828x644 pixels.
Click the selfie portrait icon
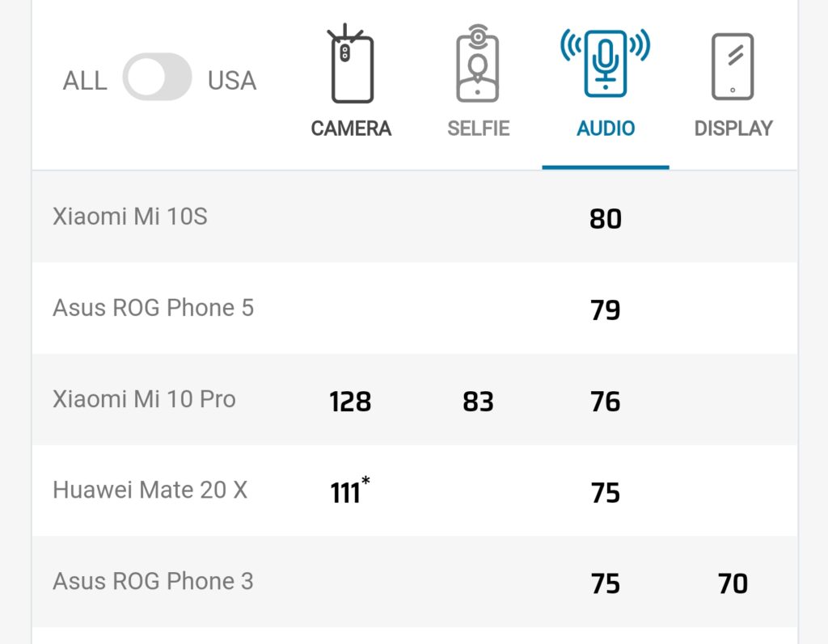coord(479,65)
